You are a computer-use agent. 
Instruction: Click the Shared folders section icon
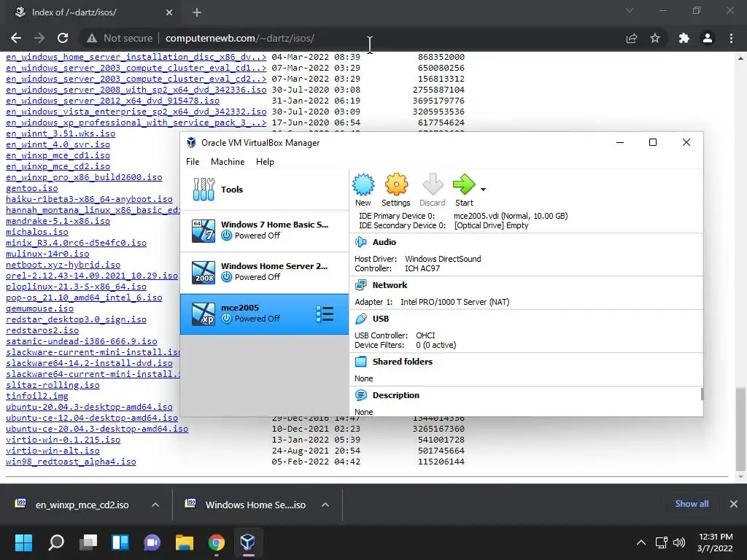tap(360, 362)
